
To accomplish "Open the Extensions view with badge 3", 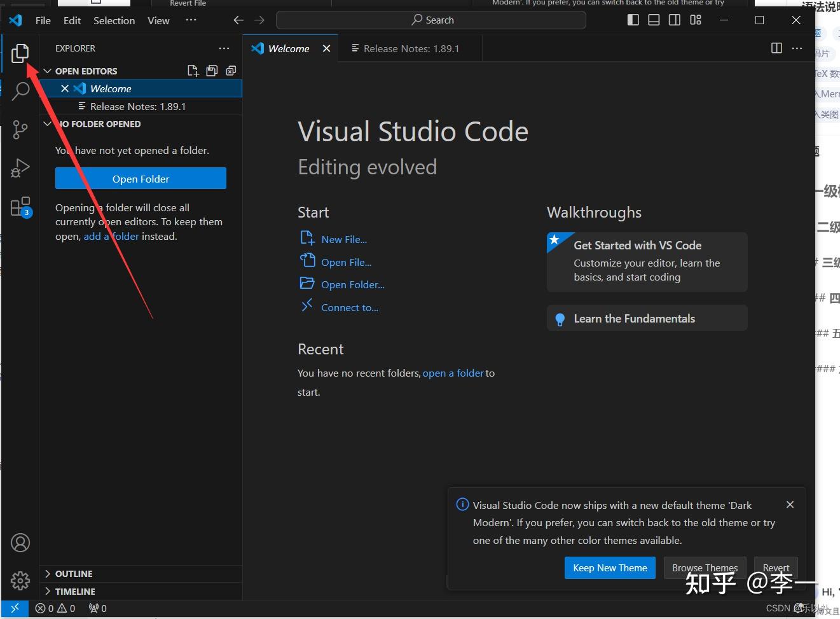I will point(20,206).
